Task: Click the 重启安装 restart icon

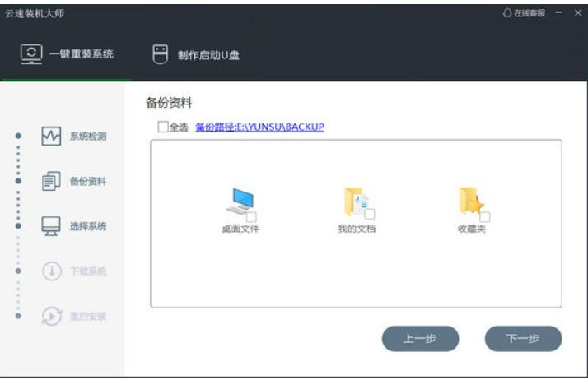Action: pyautogui.click(x=52, y=317)
